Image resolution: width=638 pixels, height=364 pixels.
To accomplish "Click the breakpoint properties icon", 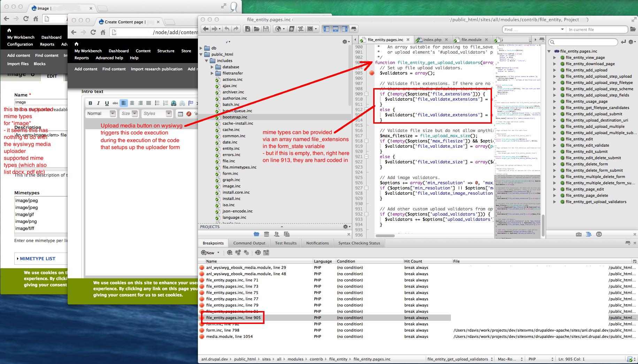I will click(x=266, y=253).
